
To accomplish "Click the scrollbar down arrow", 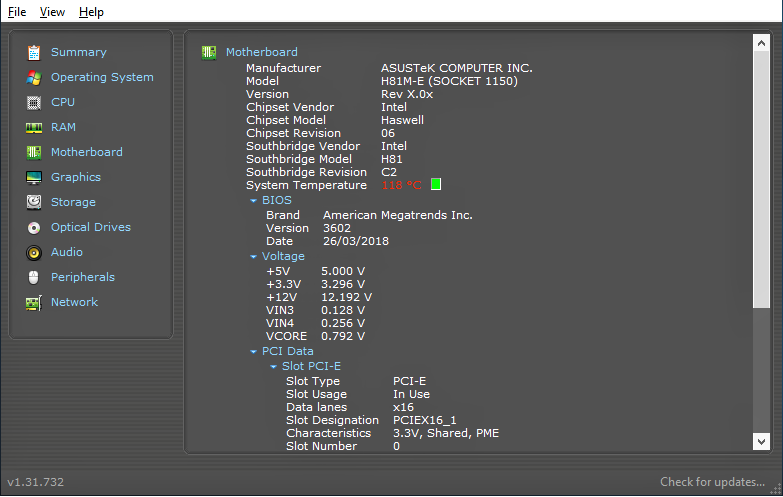I will [x=761, y=442].
